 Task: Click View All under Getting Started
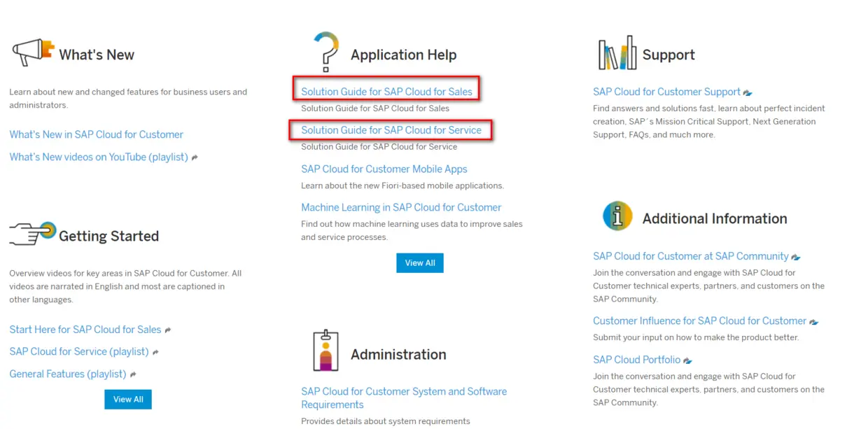[x=128, y=400]
